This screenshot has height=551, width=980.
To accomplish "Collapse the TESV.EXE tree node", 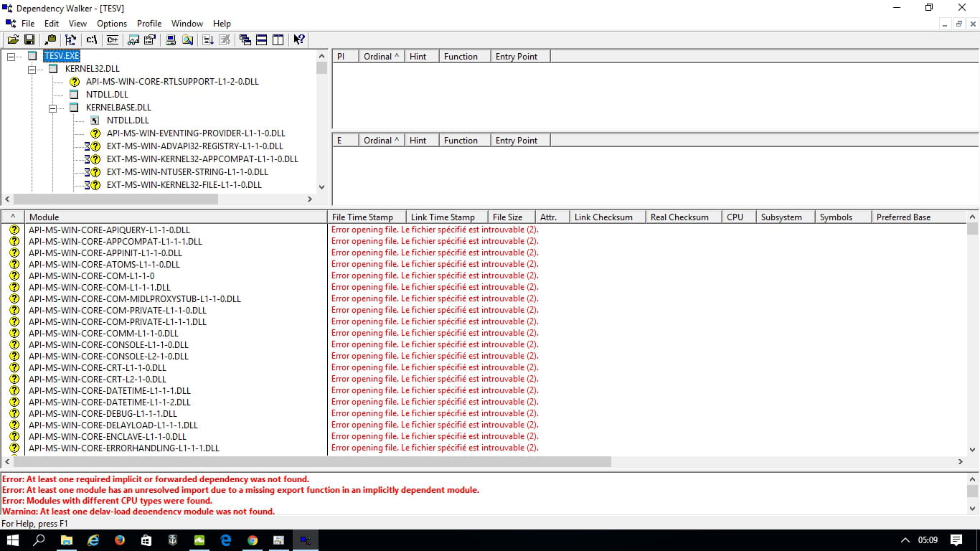I will [x=11, y=56].
